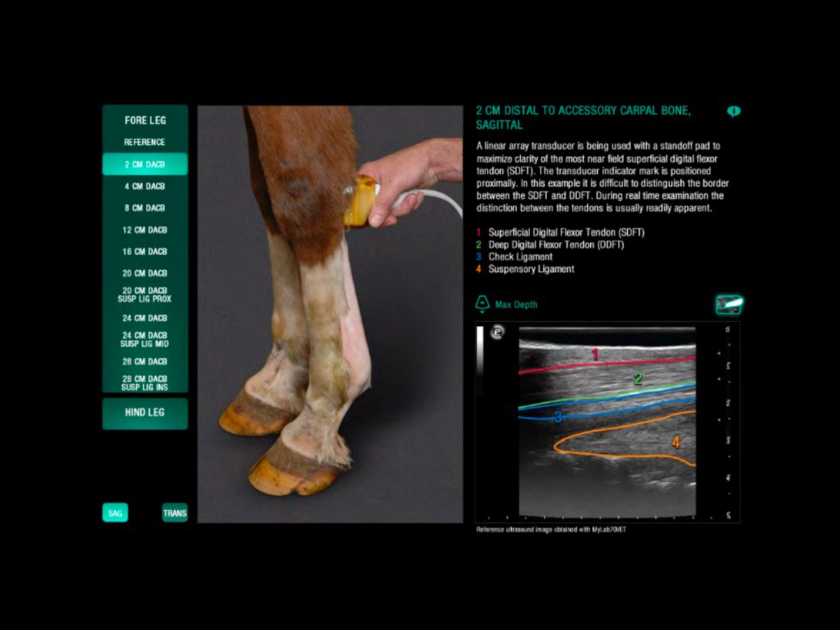Toggle the ultrasound overlay image icon
Viewport: 840px width, 630px height.
(x=729, y=304)
